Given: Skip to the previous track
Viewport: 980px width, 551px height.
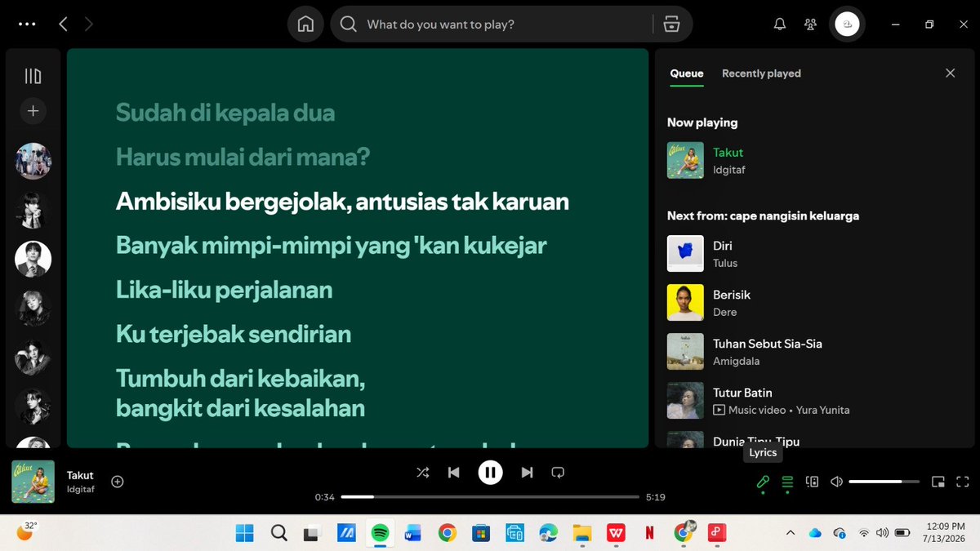Looking at the screenshot, I should [454, 472].
